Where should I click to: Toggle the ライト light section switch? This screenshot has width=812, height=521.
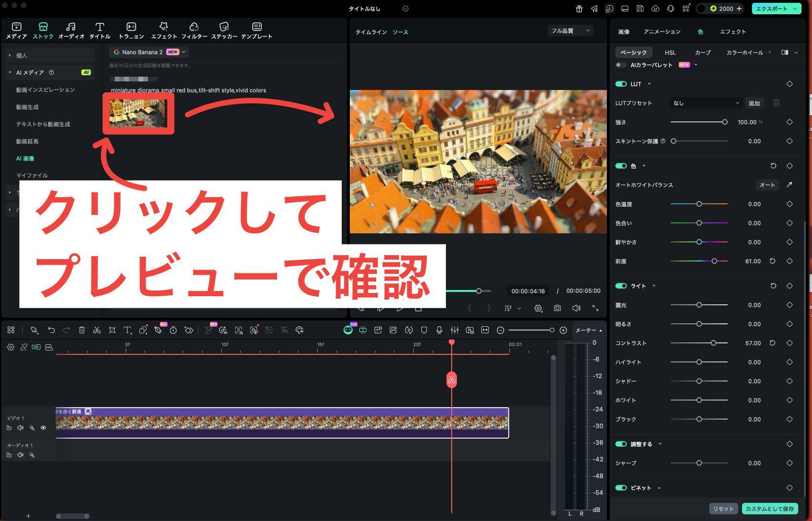[621, 286]
